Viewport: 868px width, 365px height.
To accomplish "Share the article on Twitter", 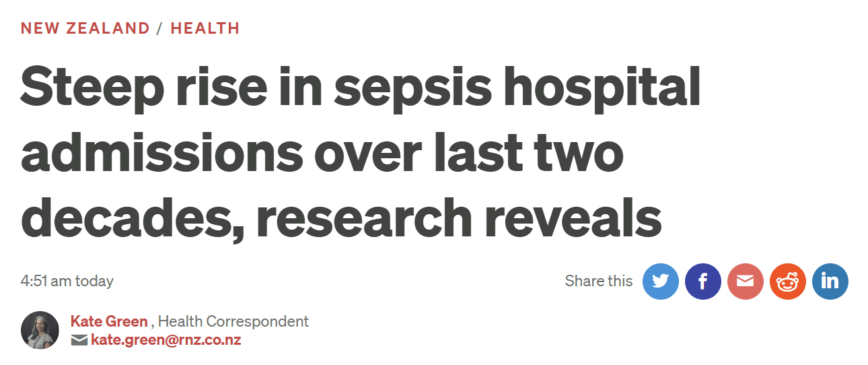I will [x=660, y=281].
